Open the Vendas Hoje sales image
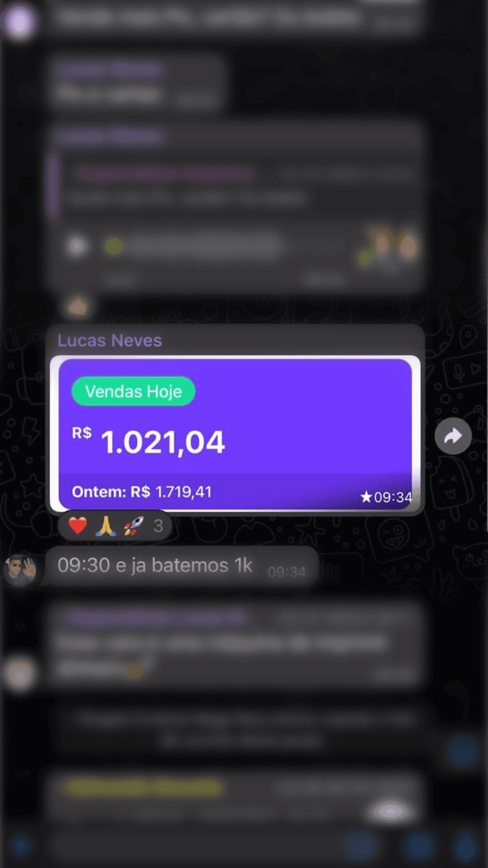This screenshot has height=868, width=488. click(235, 434)
